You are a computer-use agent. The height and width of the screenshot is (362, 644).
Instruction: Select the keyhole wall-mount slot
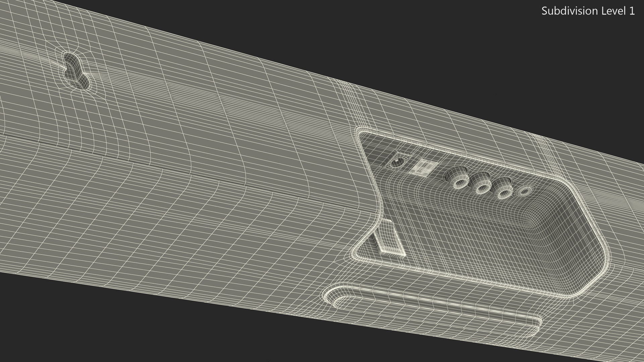[76, 71]
